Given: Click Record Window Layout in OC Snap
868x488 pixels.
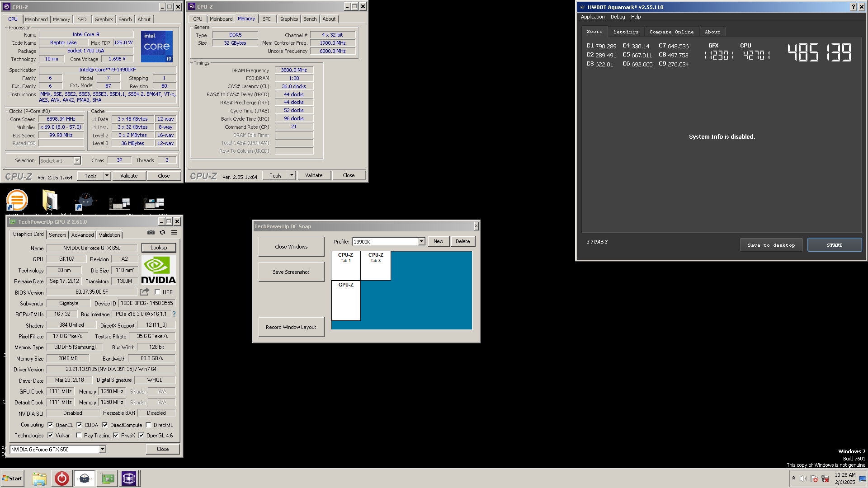Looking at the screenshot, I should click(291, 327).
